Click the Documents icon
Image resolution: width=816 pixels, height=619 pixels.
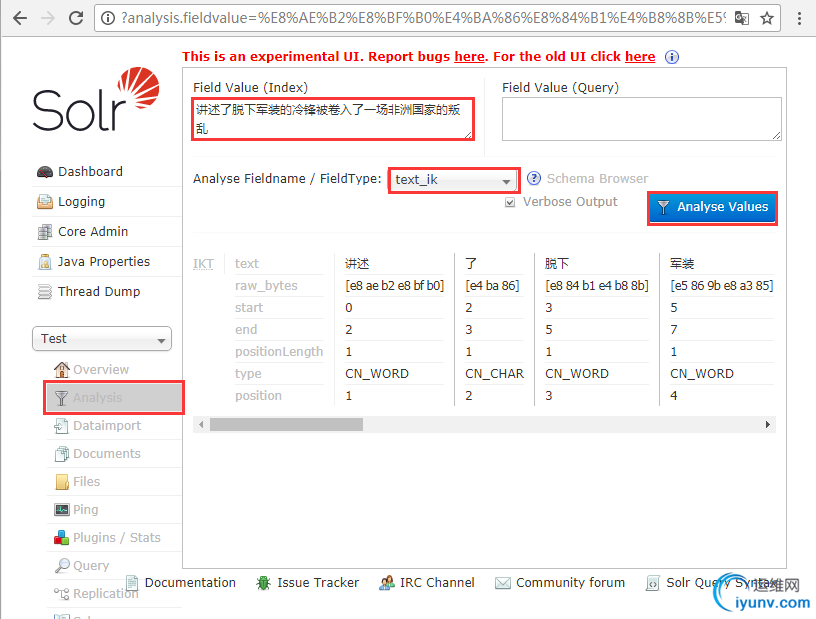click(61, 454)
